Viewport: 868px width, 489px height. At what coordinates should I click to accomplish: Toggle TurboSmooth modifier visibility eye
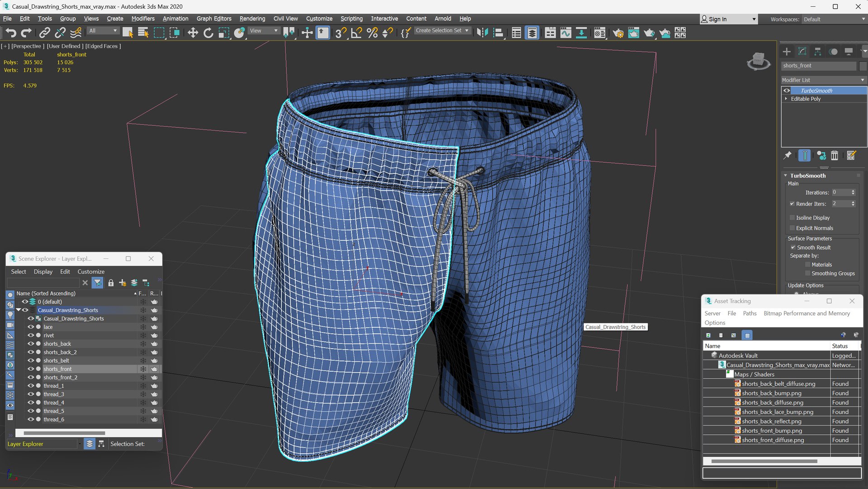pyautogui.click(x=787, y=91)
